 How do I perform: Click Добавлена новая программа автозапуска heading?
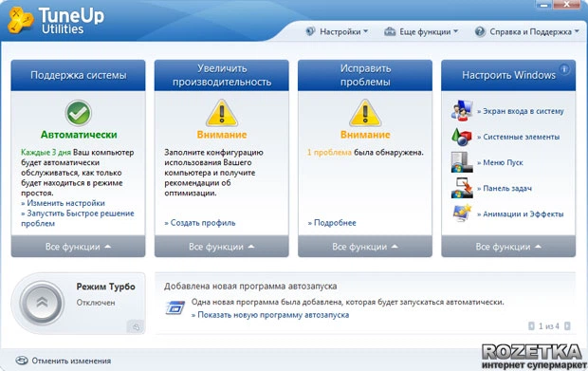250,286
